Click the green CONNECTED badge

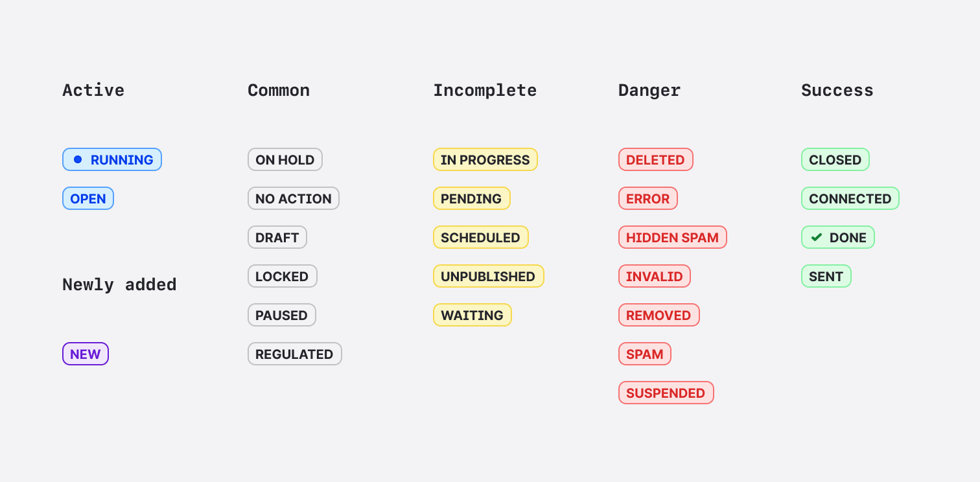[850, 199]
